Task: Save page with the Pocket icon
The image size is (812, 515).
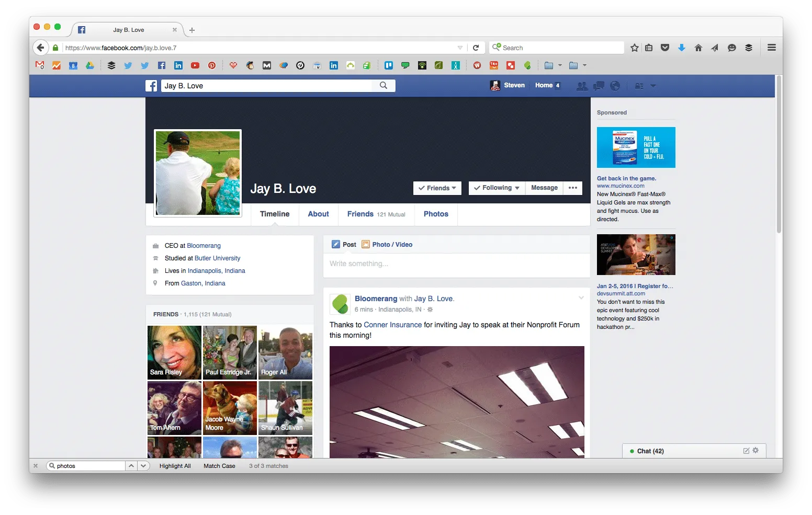Action: [x=665, y=48]
